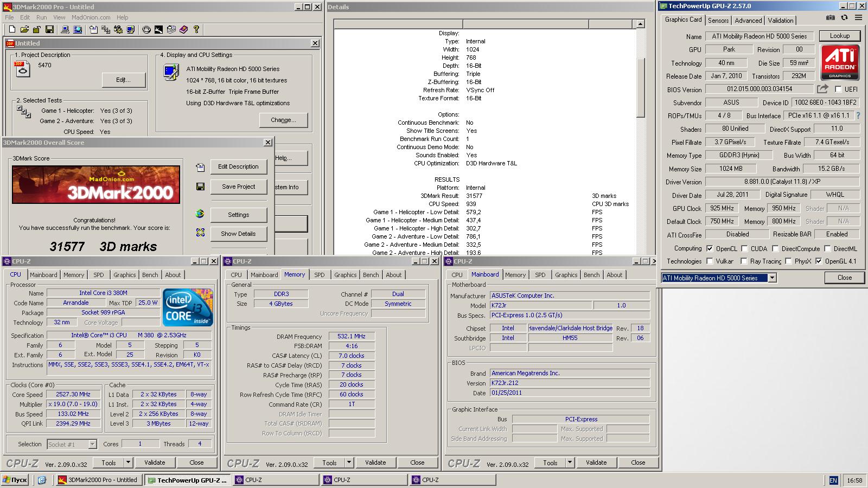Expand Tools dropdown arrow in first CPU-Z window

tap(128, 463)
